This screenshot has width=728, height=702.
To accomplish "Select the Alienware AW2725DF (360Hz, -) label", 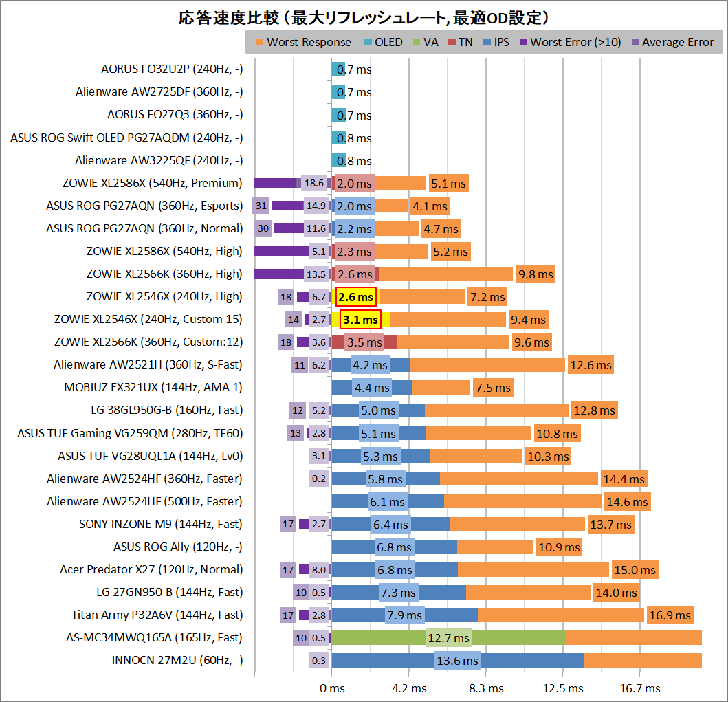I will point(159,92).
